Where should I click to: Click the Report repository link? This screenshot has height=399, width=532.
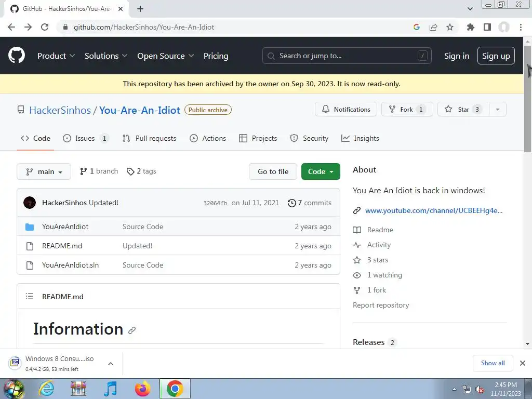coord(381,305)
